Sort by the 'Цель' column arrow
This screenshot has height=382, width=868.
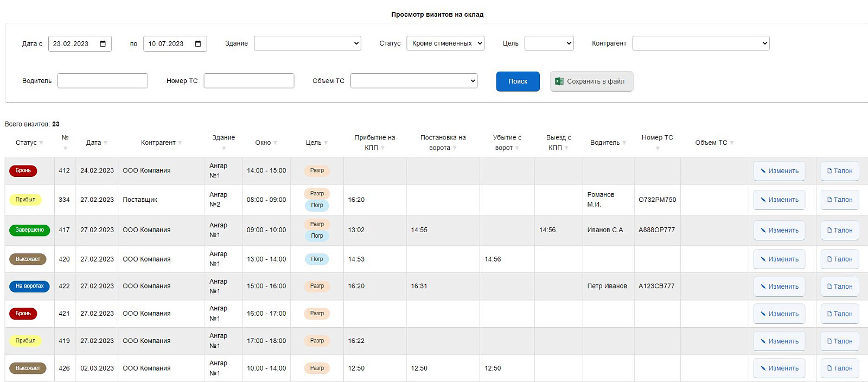click(326, 143)
